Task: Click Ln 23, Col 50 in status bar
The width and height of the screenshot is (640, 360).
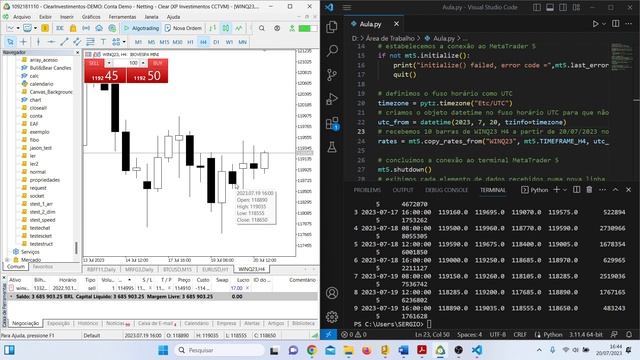Action: pyautogui.click(x=432, y=334)
